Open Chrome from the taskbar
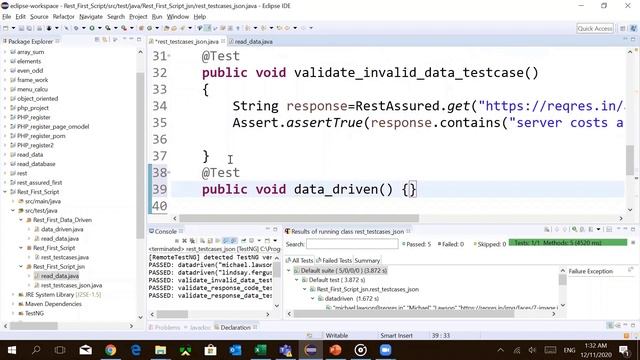The image size is (640, 360). [x=110, y=350]
